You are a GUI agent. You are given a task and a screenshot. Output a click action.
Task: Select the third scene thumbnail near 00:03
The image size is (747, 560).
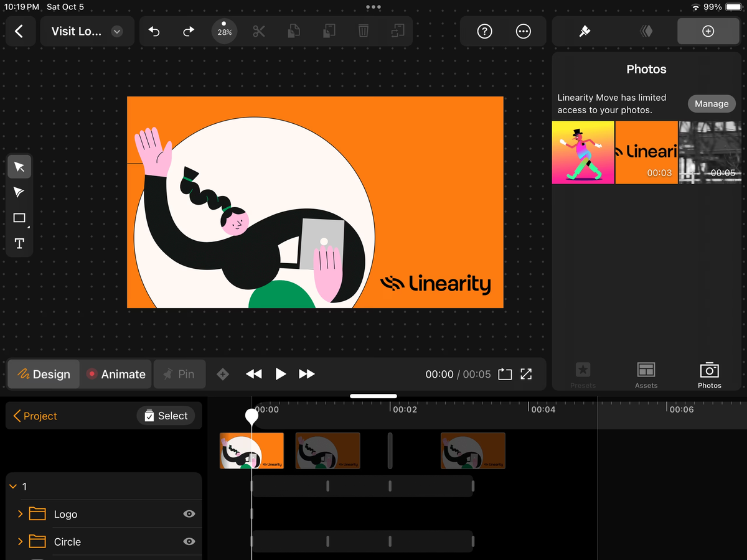coord(473,451)
